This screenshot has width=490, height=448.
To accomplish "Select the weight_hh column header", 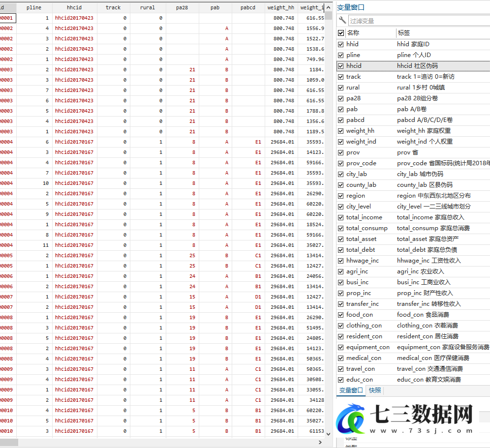I will [x=280, y=7].
